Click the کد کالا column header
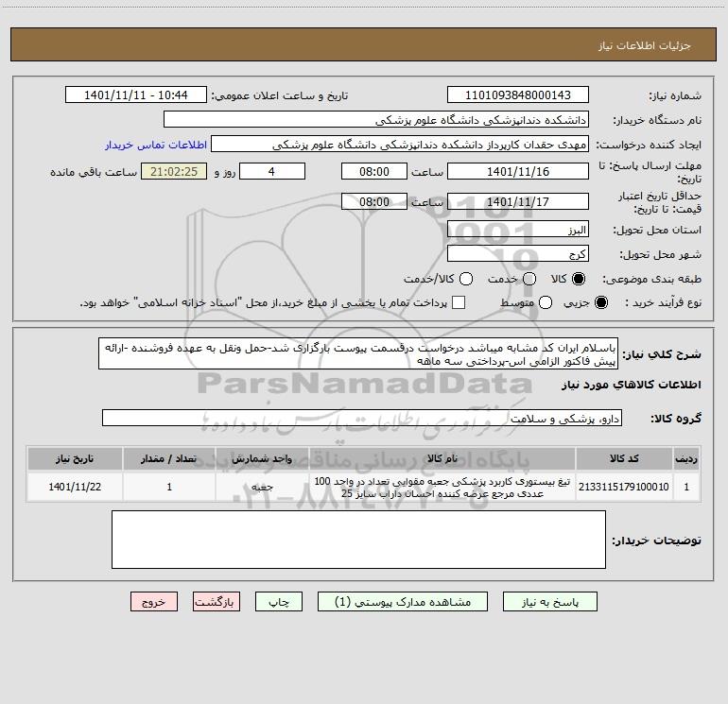 [624, 459]
